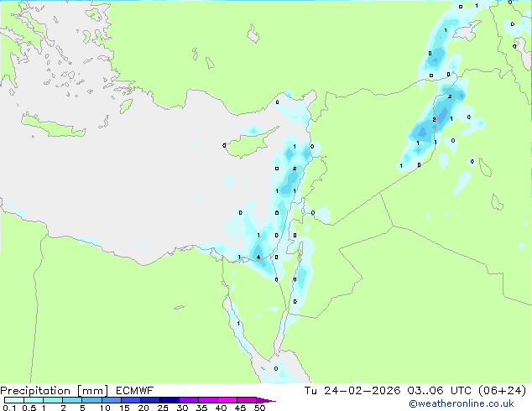The image size is (532, 411).
Task: Choose the 35–40 mm legend color swatch
Action: coord(207,400)
